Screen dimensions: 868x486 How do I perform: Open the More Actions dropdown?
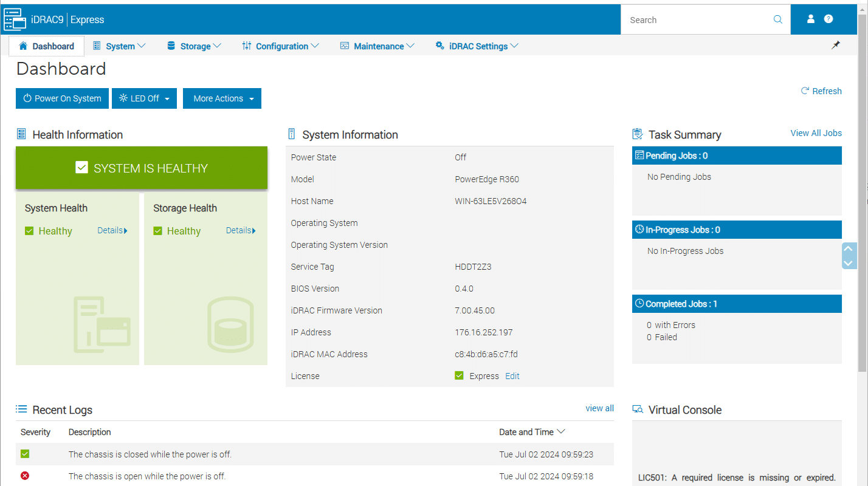point(222,98)
